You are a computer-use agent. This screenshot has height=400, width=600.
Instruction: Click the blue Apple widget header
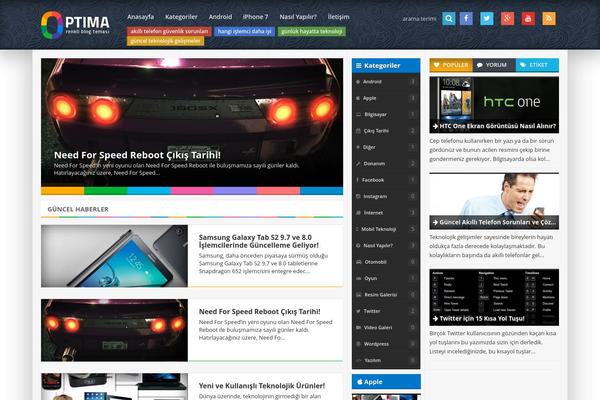(x=386, y=382)
